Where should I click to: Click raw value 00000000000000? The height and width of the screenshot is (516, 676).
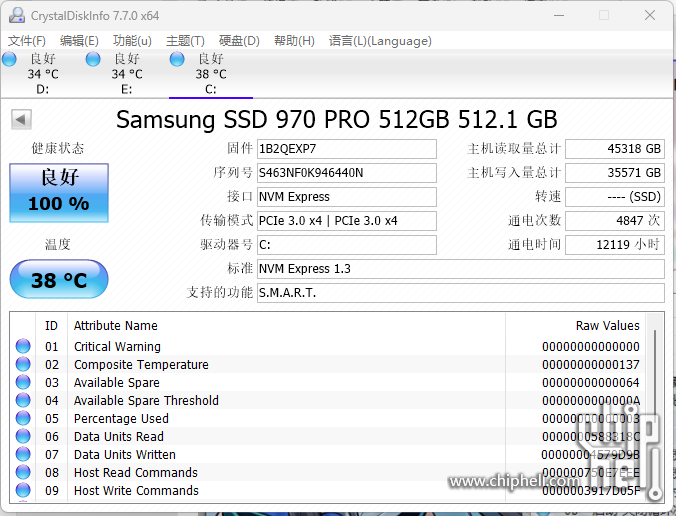tap(591, 347)
